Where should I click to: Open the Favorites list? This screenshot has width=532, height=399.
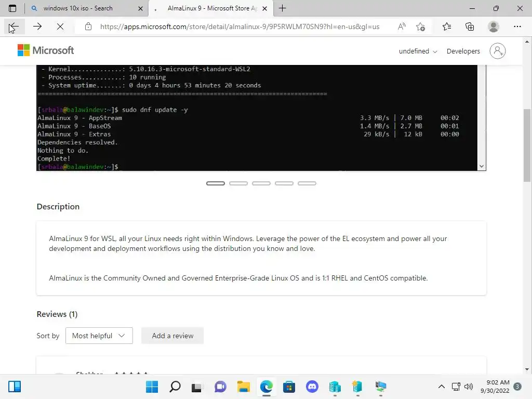tap(447, 26)
